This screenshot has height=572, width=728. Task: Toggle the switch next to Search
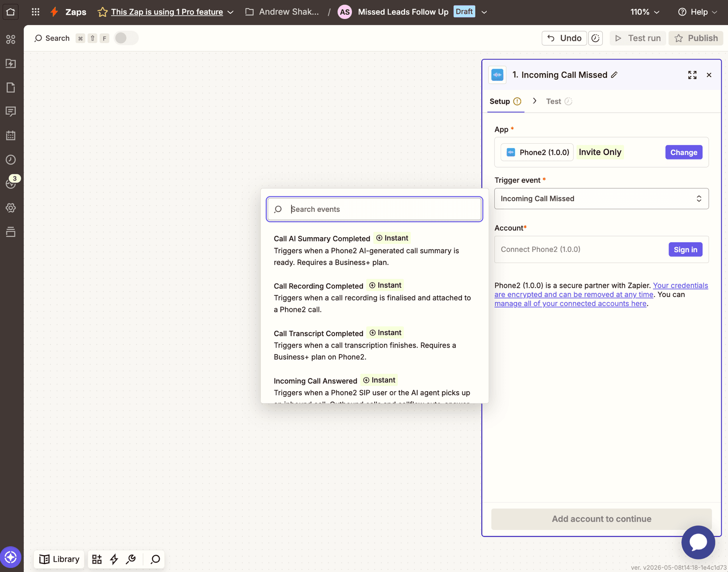point(126,38)
